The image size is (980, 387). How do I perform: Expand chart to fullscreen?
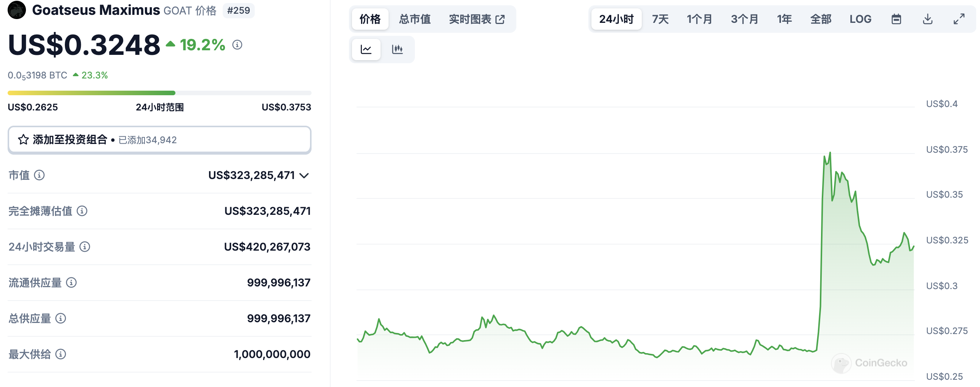959,19
